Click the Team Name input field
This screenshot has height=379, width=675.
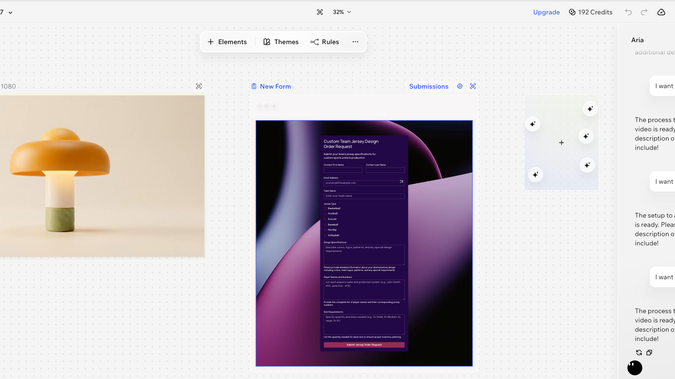point(364,196)
